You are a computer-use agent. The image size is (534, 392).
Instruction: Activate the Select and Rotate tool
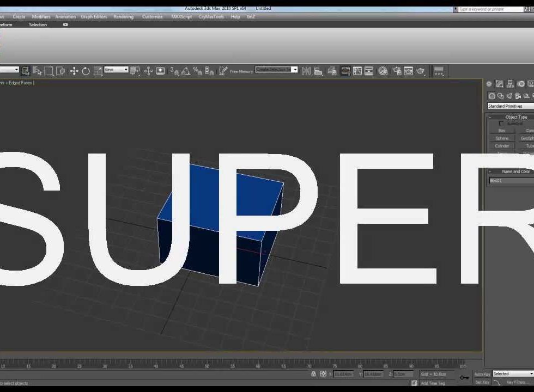point(86,71)
